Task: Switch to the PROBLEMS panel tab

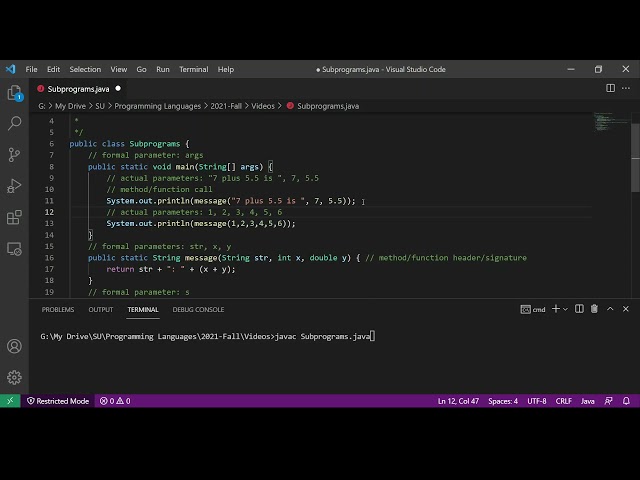Action: [58, 309]
